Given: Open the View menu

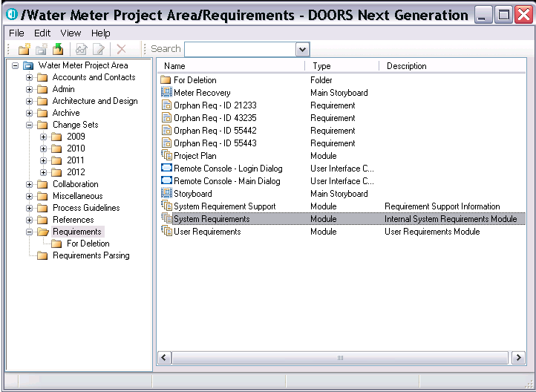Looking at the screenshot, I should pyautogui.click(x=71, y=33).
